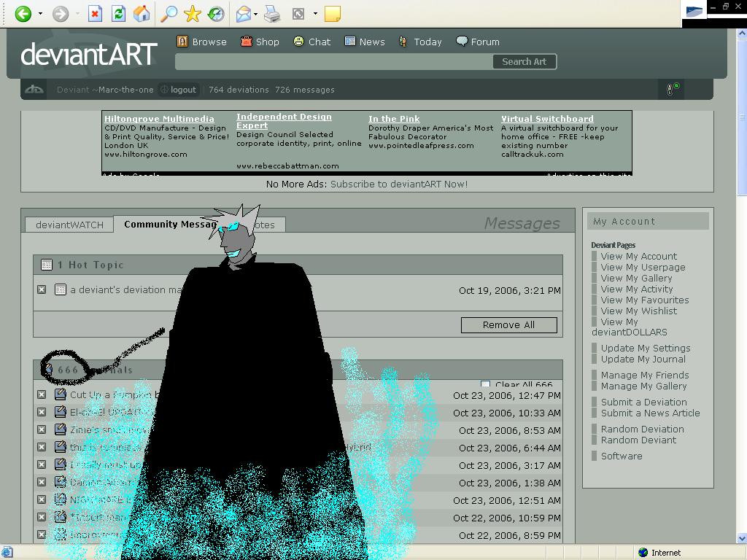Click the grey Forward arrow in browser toolbar

(x=60, y=14)
